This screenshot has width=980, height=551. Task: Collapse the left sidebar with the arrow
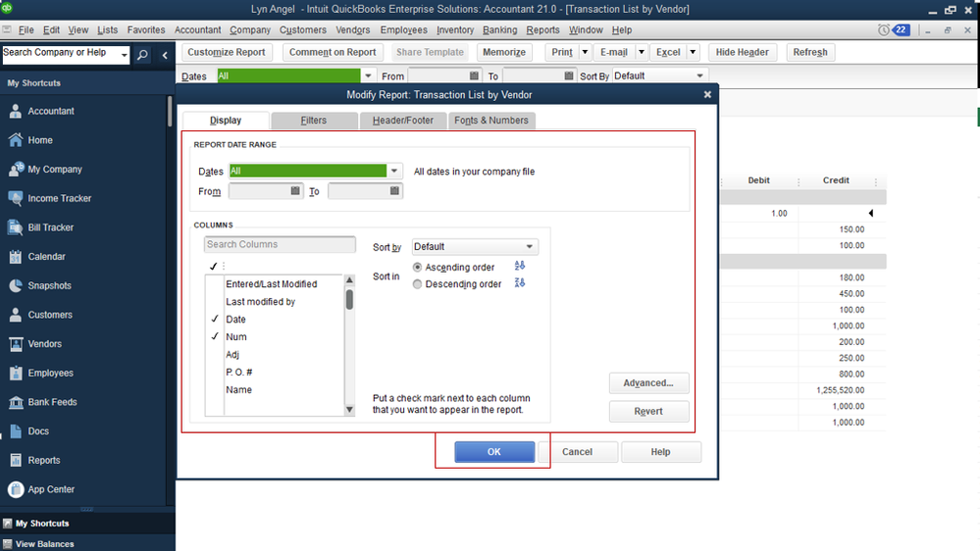pyautogui.click(x=165, y=55)
